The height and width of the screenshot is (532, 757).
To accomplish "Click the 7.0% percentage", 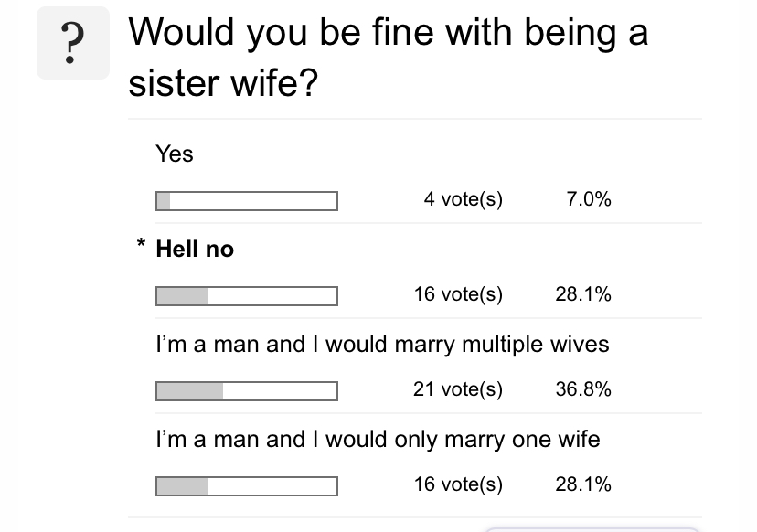I will [x=589, y=199].
